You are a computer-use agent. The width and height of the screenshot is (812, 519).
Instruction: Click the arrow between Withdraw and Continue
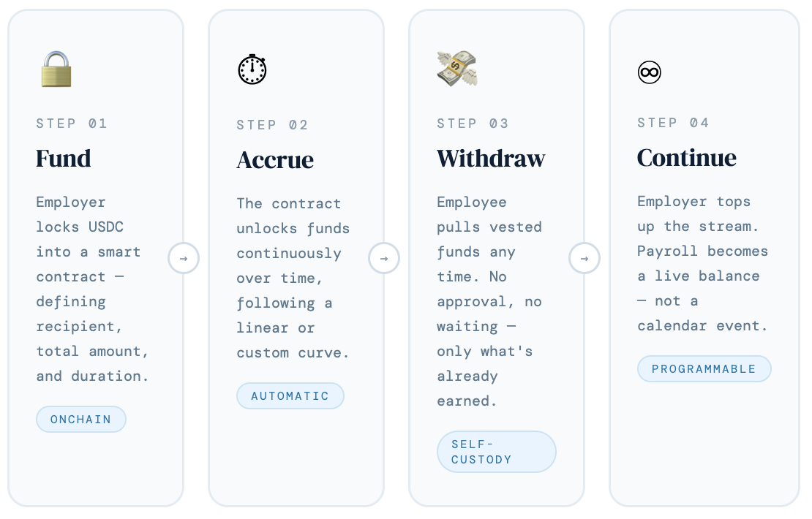click(584, 258)
